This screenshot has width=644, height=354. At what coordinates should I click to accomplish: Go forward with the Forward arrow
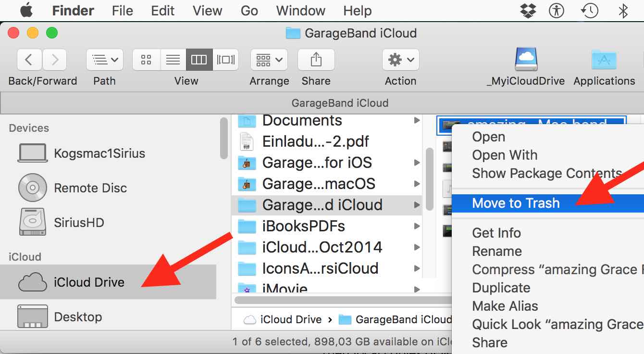coord(55,60)
